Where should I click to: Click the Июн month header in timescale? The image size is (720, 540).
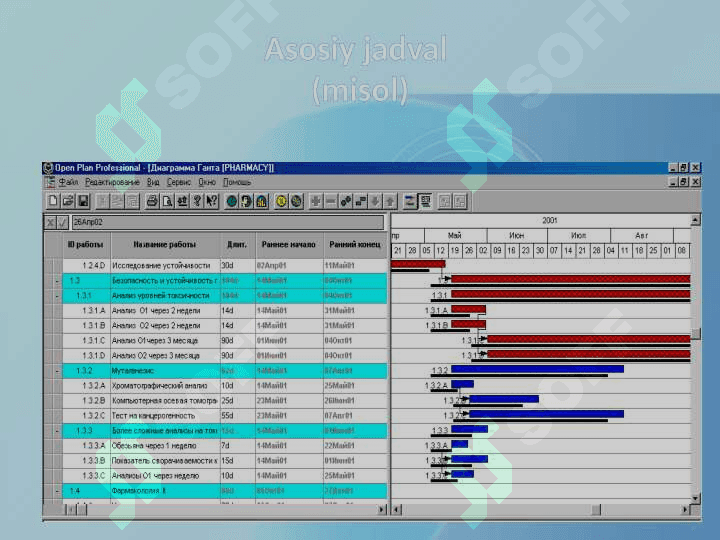(517, 236)
